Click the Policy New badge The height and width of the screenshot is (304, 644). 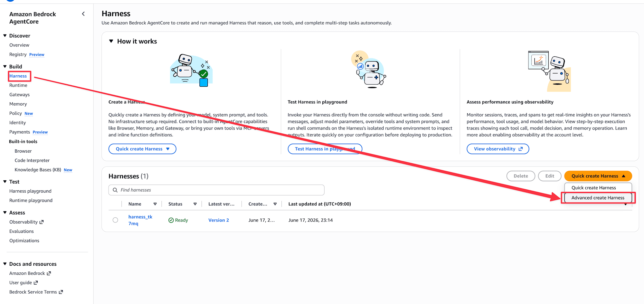29,114
